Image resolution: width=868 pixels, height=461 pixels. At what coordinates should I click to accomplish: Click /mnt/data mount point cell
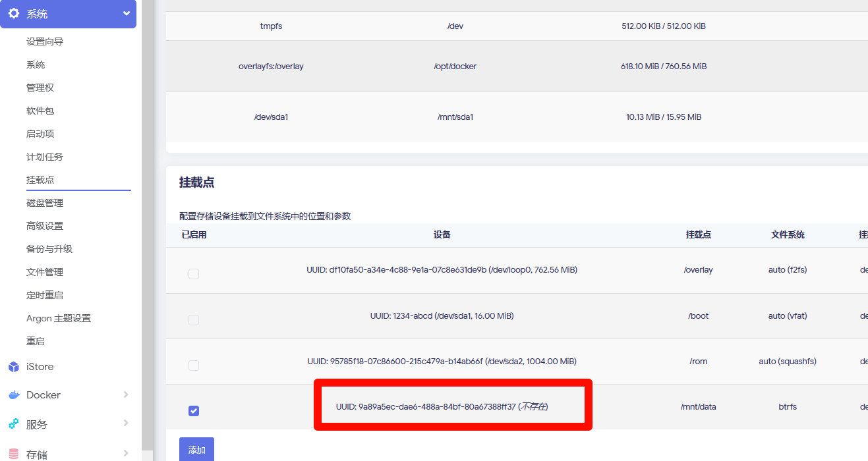click(699, 407)
